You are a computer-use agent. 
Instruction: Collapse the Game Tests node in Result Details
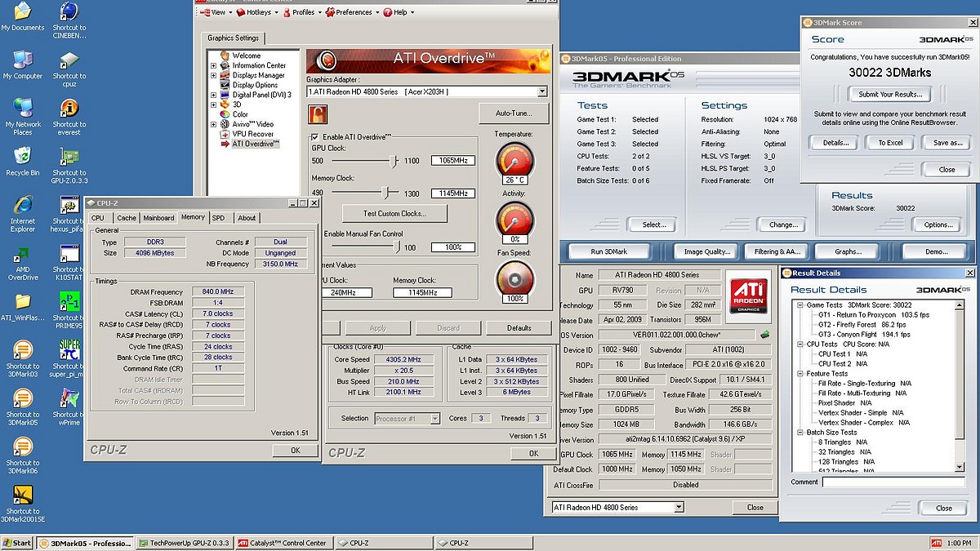pyautogui.click(x=800, y=304)
